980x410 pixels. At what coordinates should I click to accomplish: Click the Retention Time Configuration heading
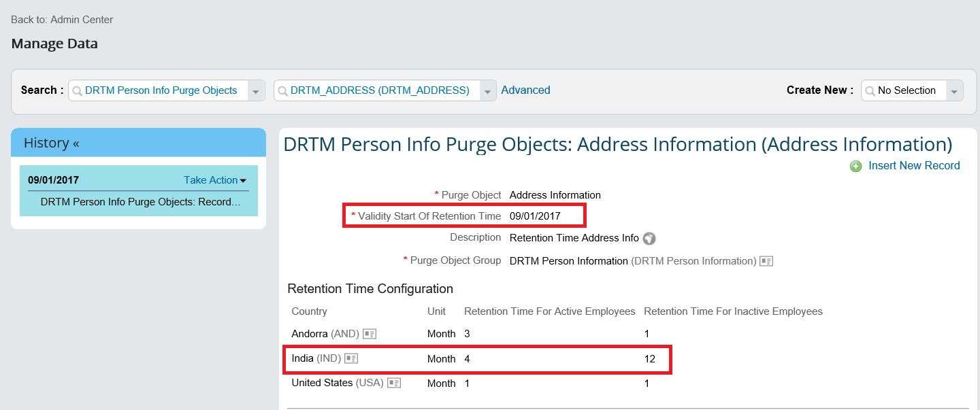click(x=370, y=289)
